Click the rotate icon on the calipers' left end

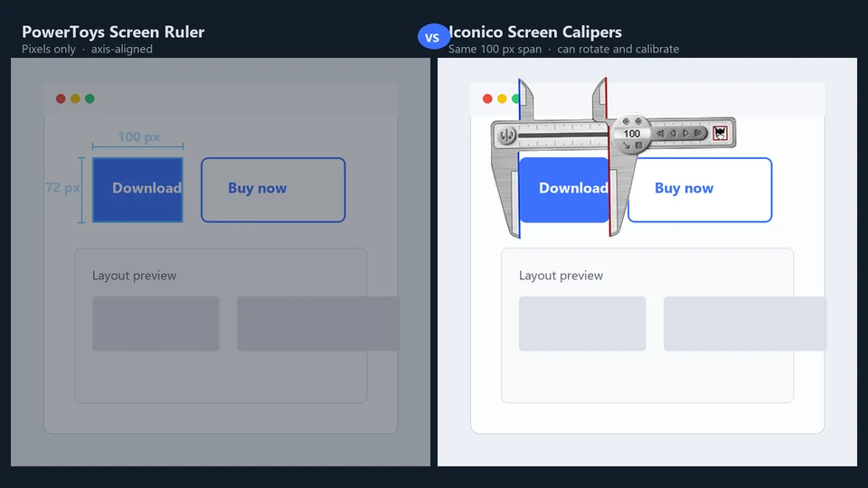506,135
